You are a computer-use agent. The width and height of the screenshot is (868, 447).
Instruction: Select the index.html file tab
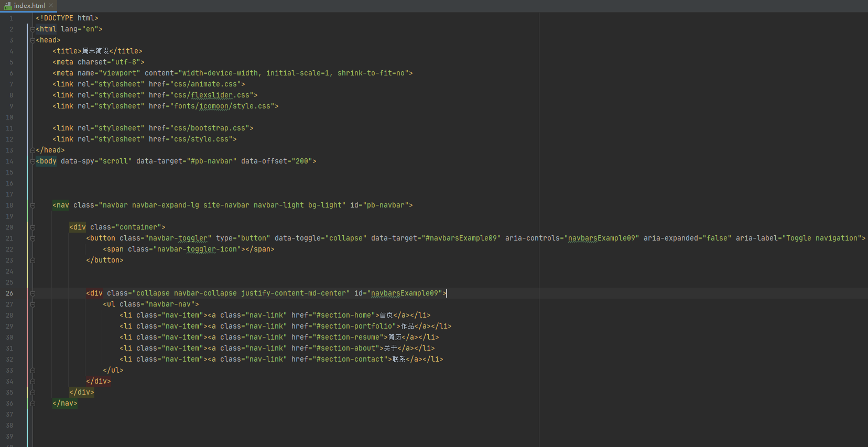pos(29,6)
